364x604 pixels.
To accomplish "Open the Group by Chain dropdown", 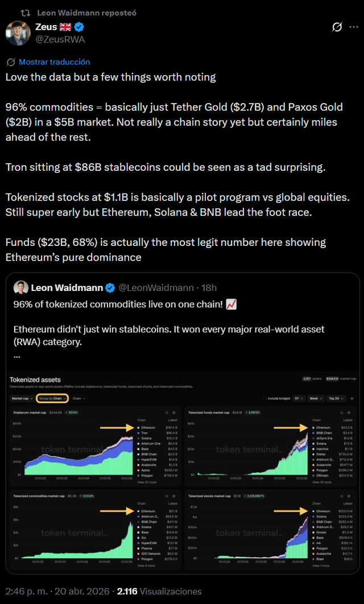I will 52,398.
